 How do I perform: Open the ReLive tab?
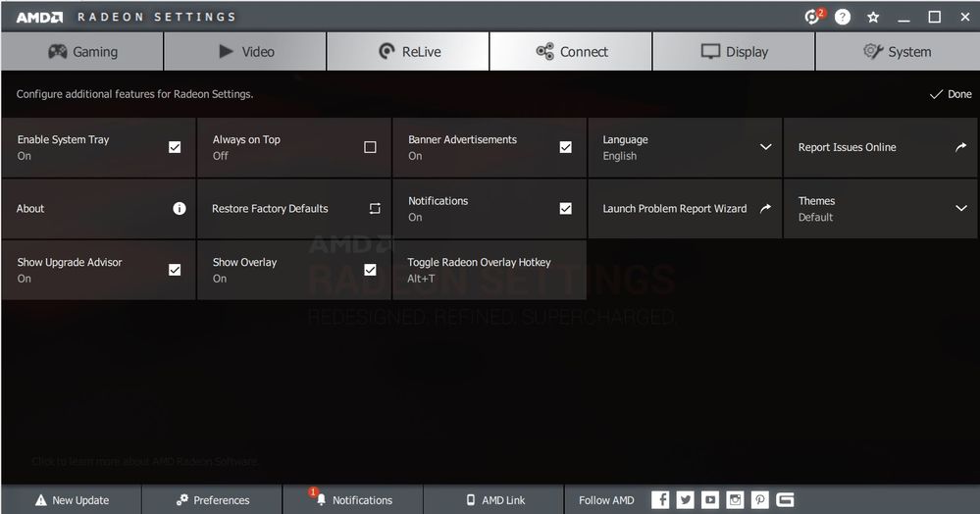[408, 51]
